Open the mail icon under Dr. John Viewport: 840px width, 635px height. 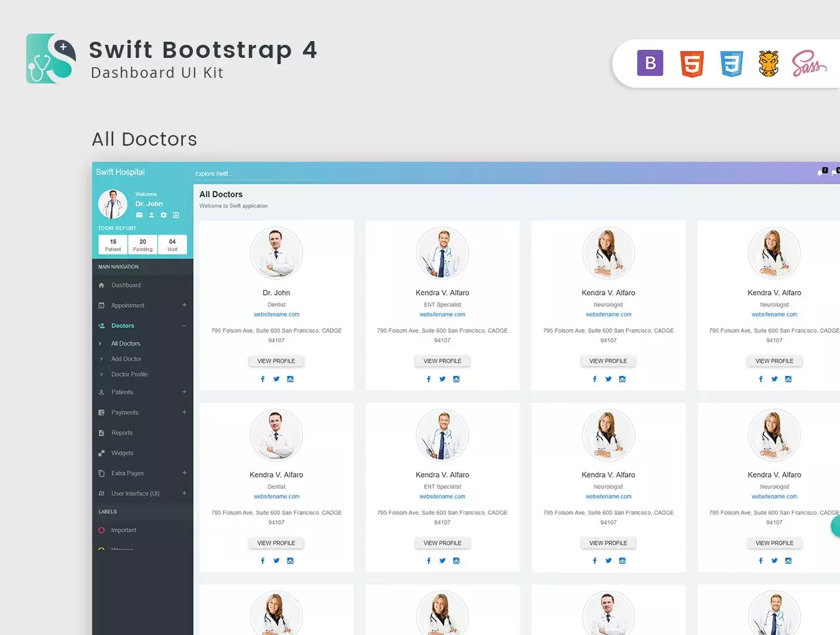click(139, 215)
